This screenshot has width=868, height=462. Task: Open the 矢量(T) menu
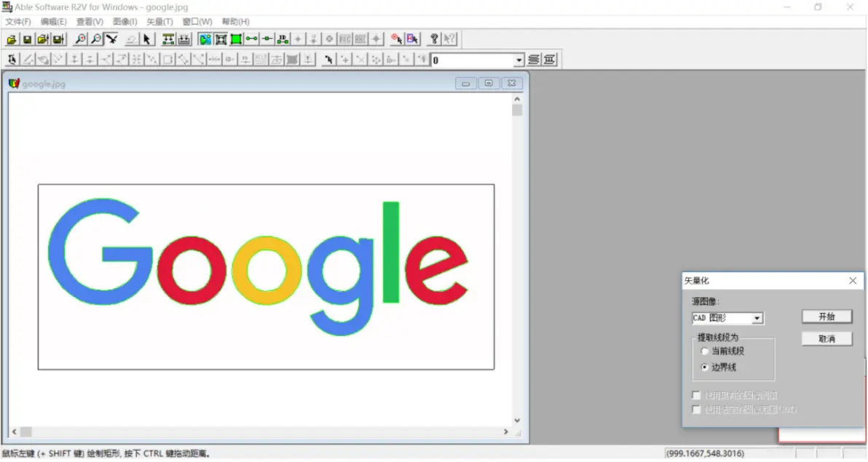click(159, 22)
